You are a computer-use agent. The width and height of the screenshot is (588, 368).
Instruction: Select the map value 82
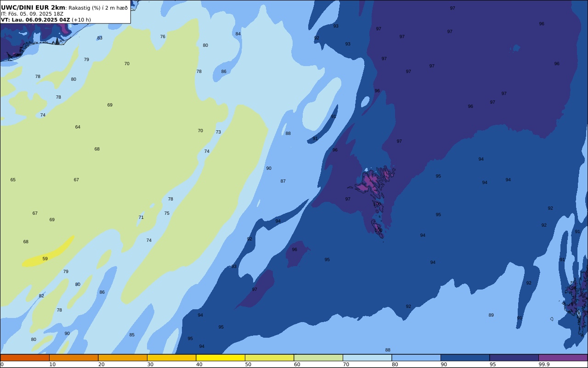pyautogui.click(x=41, y=296)
